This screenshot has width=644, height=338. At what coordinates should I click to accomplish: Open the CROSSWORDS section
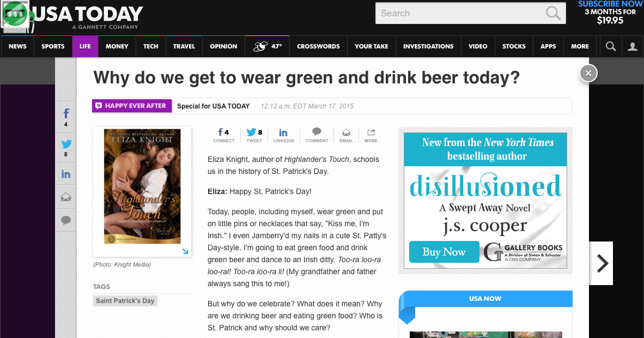pyautogui.click(x=318, y=46)
